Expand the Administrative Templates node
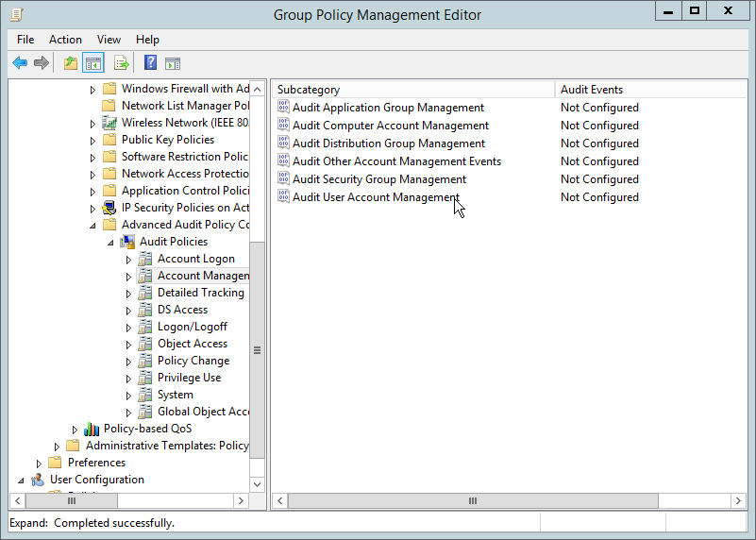Viewport: 756px width, 540px height. click(x=58, y=446)
